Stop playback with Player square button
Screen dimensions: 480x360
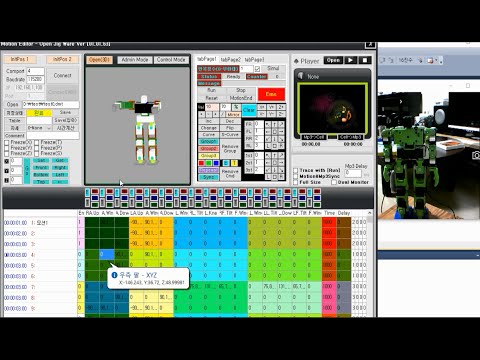point(365,60)
